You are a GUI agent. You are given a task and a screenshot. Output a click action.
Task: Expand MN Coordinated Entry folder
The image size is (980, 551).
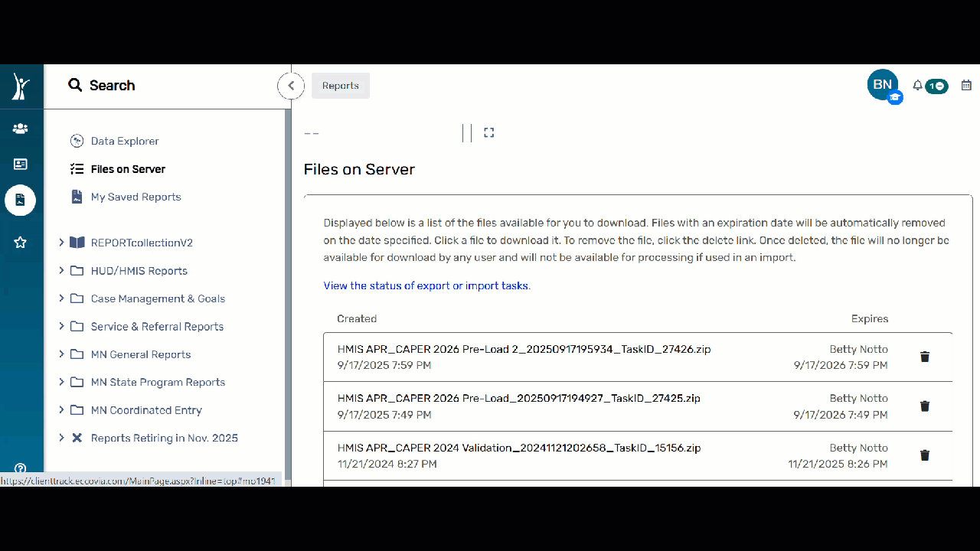(x=62, y=410)
